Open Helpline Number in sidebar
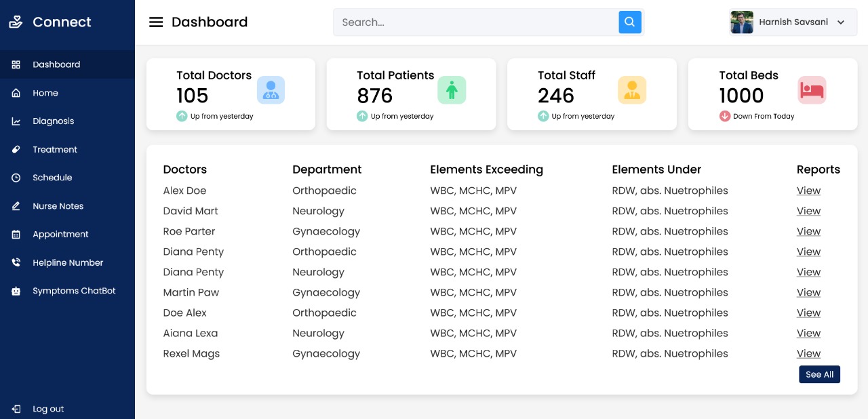Viewport: 868px width, 419px height. (x=68, y=262)
